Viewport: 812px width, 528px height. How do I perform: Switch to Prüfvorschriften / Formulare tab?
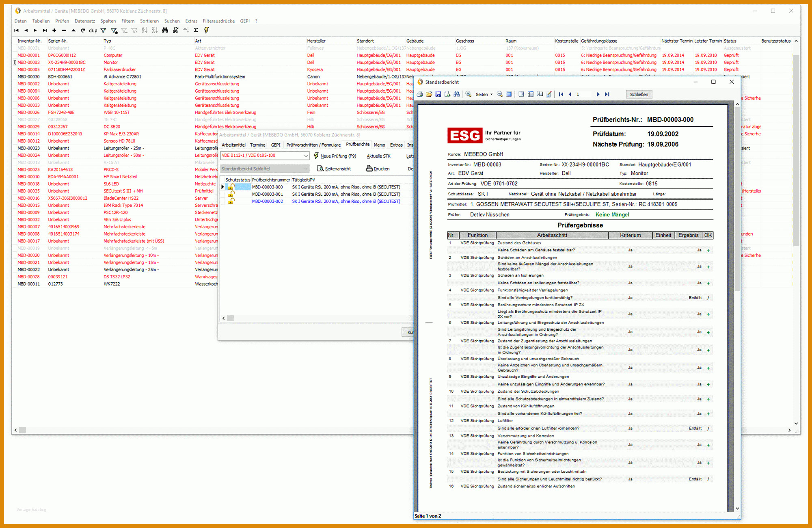(313, 145)
